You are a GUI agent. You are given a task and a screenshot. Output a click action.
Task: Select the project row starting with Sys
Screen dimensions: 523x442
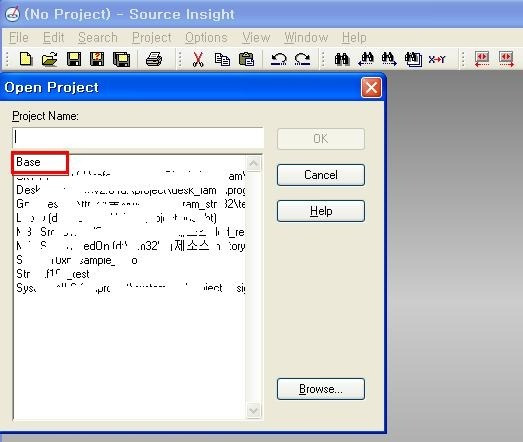pyautogui.click(x=130, y=288)
